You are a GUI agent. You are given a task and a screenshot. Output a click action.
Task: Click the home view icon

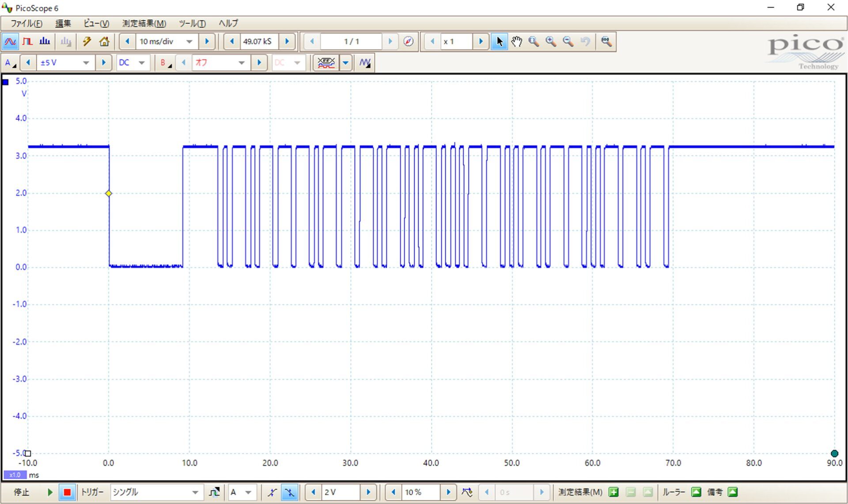pyautogui.click(x=104, y=42)
